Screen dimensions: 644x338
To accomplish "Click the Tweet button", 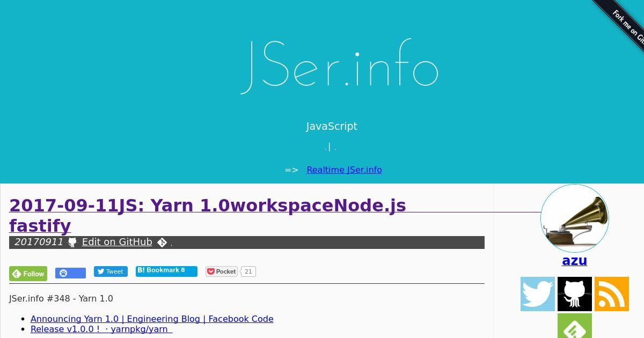I will [x=111, y=271].
